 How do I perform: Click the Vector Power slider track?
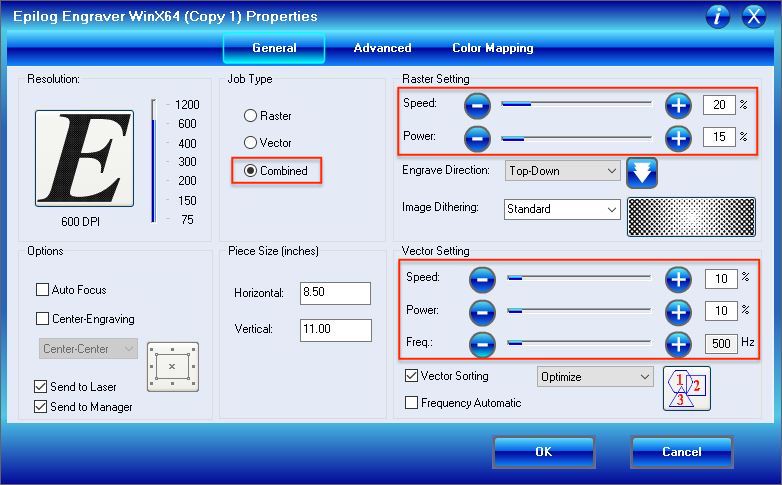click(x=579, y=311)
